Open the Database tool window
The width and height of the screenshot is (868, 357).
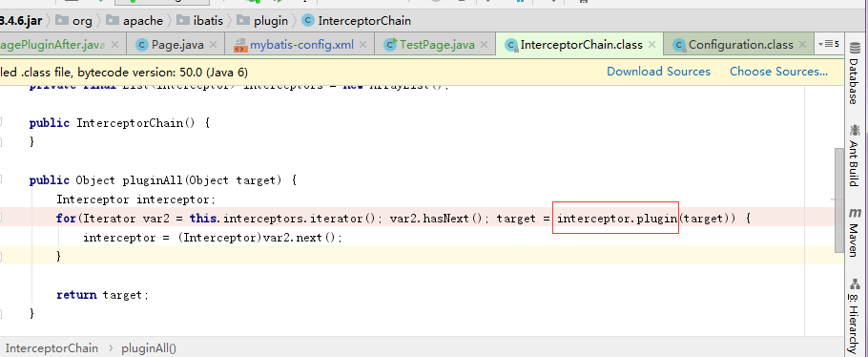point(854,73)
